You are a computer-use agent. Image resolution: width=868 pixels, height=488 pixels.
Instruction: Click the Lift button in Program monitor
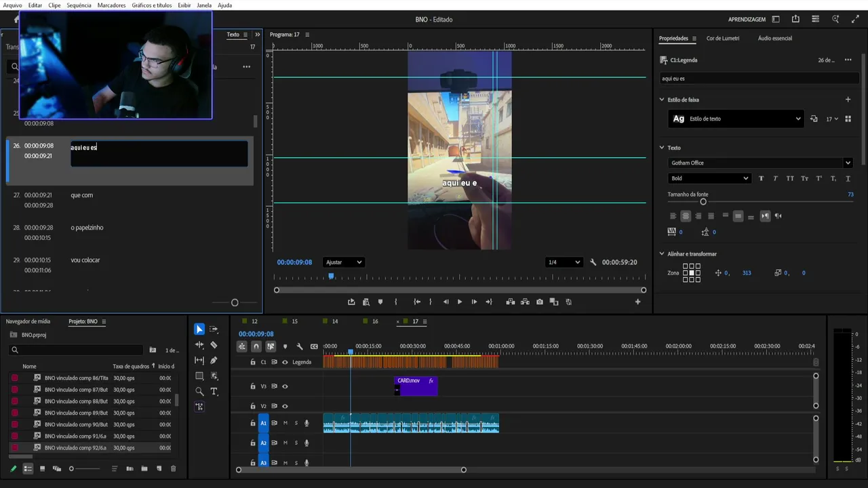tap(511, 302)
